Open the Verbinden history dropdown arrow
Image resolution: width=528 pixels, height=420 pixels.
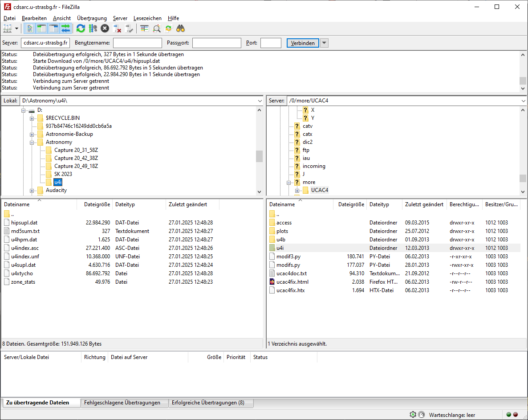click(x=324, y=43)
